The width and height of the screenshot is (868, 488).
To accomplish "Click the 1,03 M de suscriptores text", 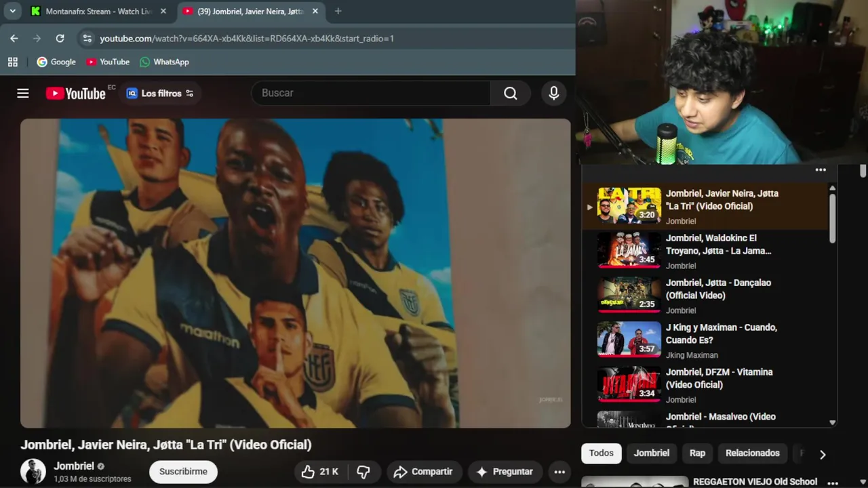I will coord(92,479).
